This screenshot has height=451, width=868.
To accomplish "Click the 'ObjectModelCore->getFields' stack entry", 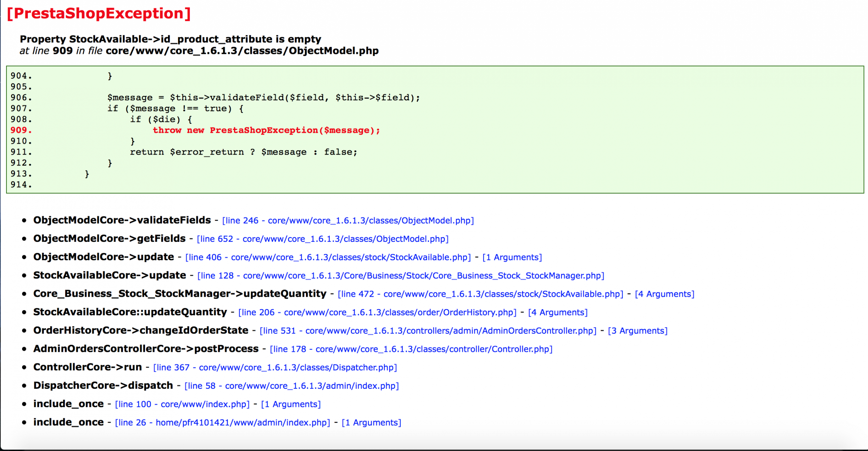I will [x=109, y=239].
